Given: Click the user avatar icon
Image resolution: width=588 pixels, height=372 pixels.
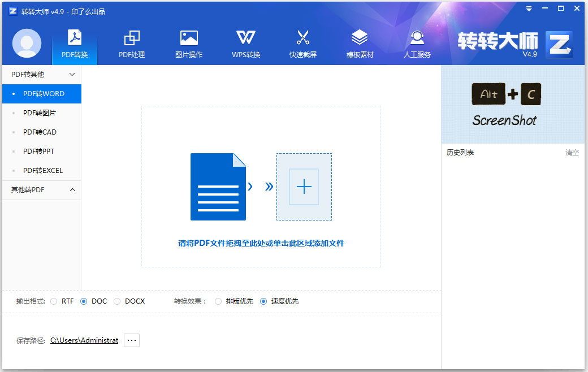Looking at the screenshot, I should (x=27, y=44).
